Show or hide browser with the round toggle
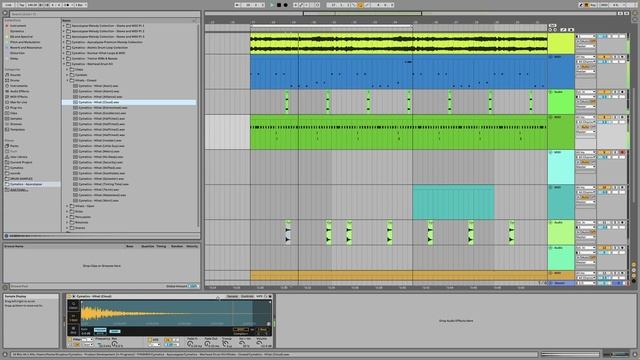 tap(5, 13)
